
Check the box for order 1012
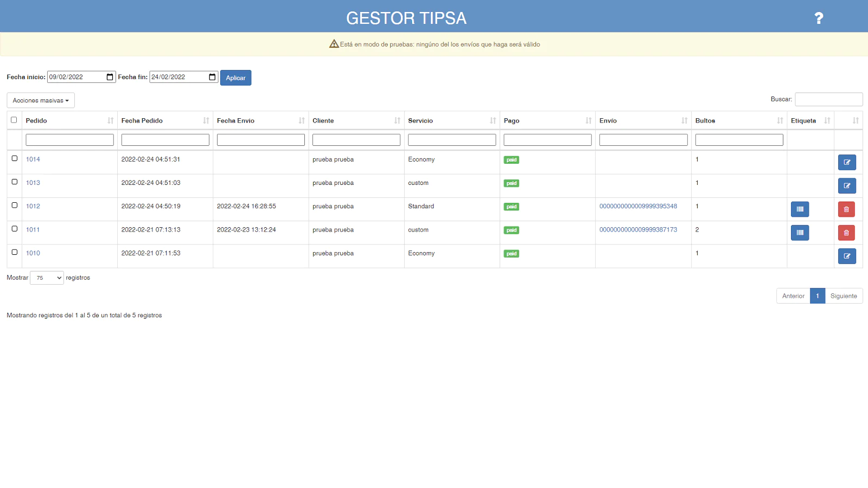15,205
